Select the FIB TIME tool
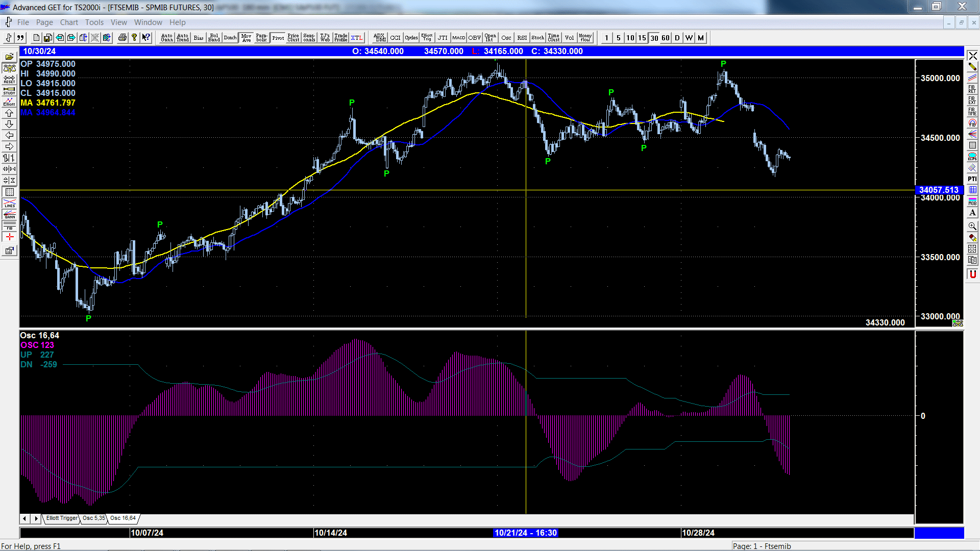980x551 pixels. point(972,111)
